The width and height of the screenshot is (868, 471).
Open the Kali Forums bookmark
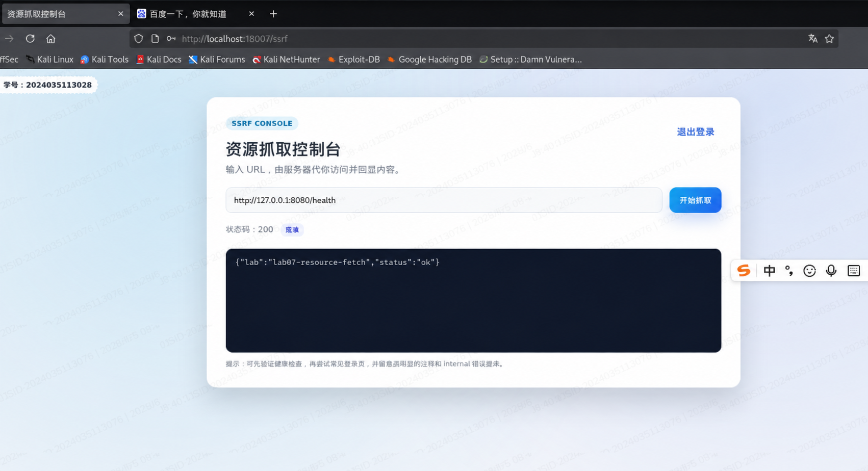pyautogui.click(x=217, y=60)
